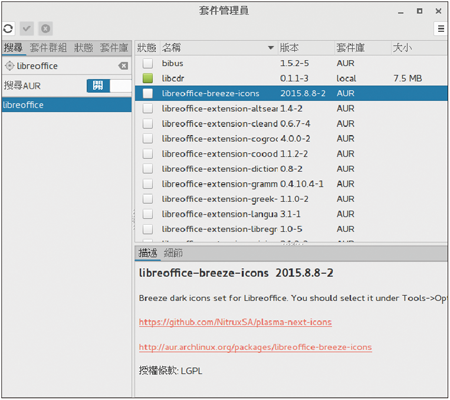Select the libreoffice search history entry
The height and width of the screenshot is (400, 450).
click(67, 105)
